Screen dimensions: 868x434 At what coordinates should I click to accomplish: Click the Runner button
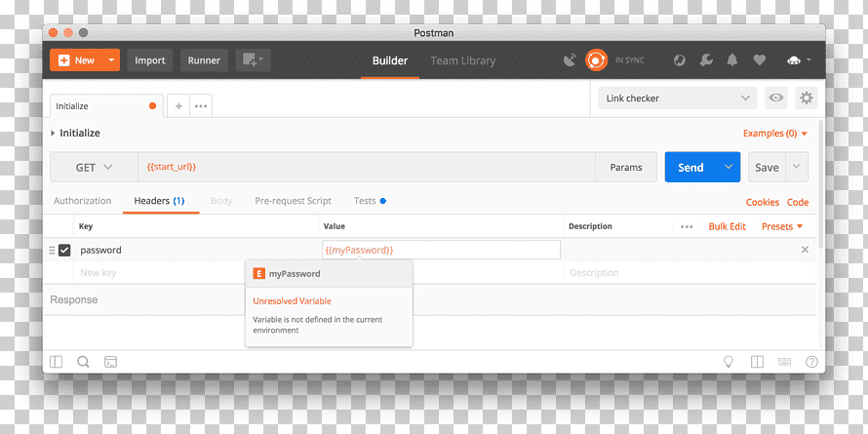(204, 60)
